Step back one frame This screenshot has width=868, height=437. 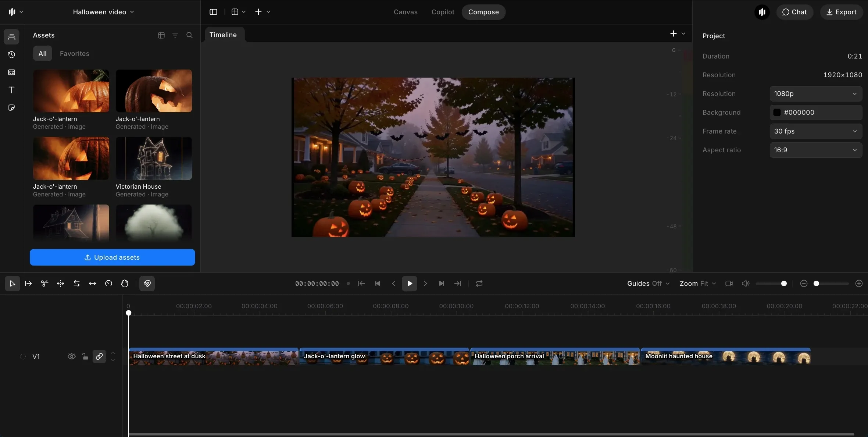(x=393, y=284)
